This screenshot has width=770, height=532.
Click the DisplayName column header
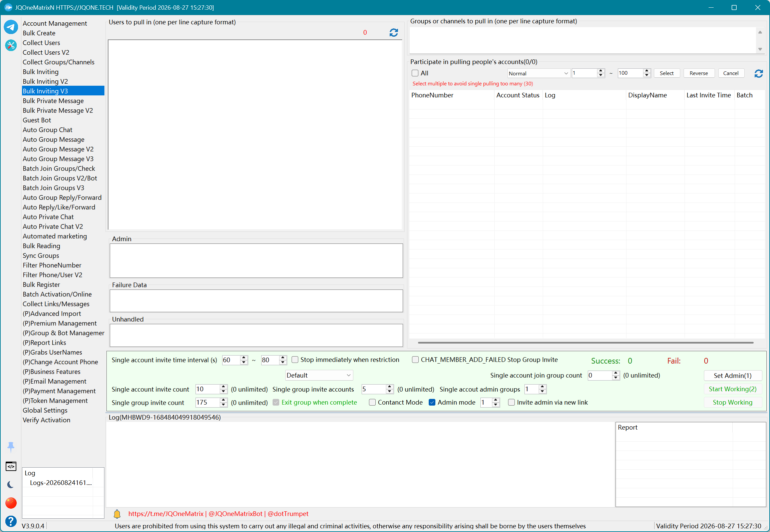tap(655, 95)
